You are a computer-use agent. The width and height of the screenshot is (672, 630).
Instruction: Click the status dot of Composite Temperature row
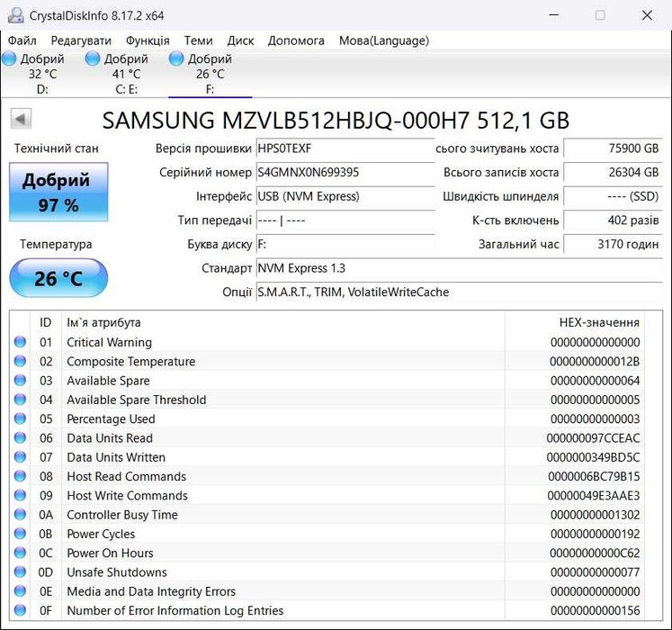point(20,361)
